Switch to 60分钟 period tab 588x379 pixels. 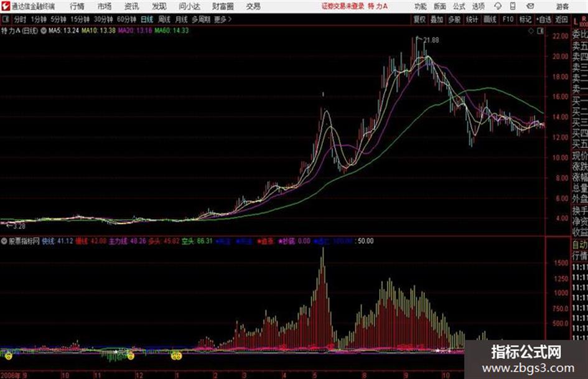click(x=126, y=19)
